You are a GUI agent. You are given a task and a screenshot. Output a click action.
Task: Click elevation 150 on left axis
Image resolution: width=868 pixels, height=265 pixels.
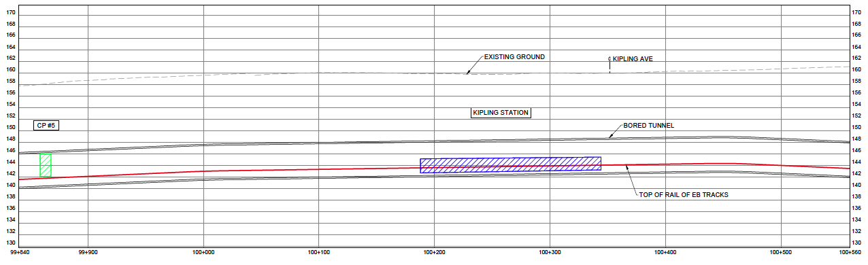(10, 127)
